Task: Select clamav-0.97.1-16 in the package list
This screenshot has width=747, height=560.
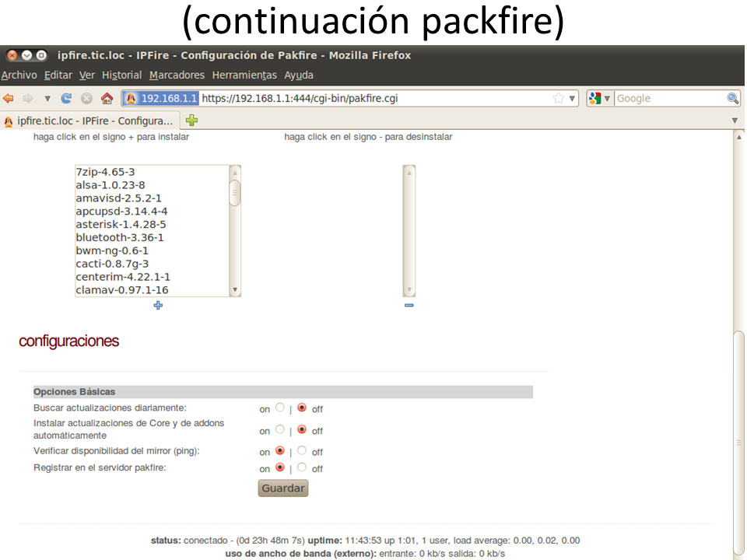Action: coord(121,290)
